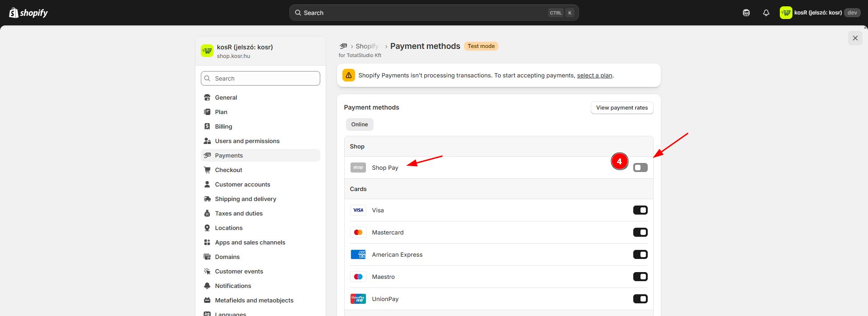Follow the select a plan link
The height and width of the screenshot is (316, 868).
(x=594, y=76)
